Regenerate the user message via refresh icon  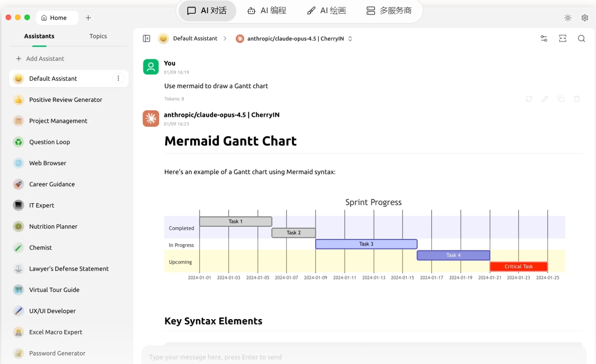click(529, 99)
